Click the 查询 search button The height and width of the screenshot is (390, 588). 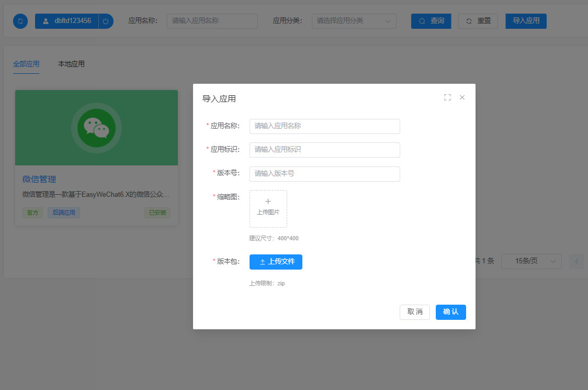point(431,21)
